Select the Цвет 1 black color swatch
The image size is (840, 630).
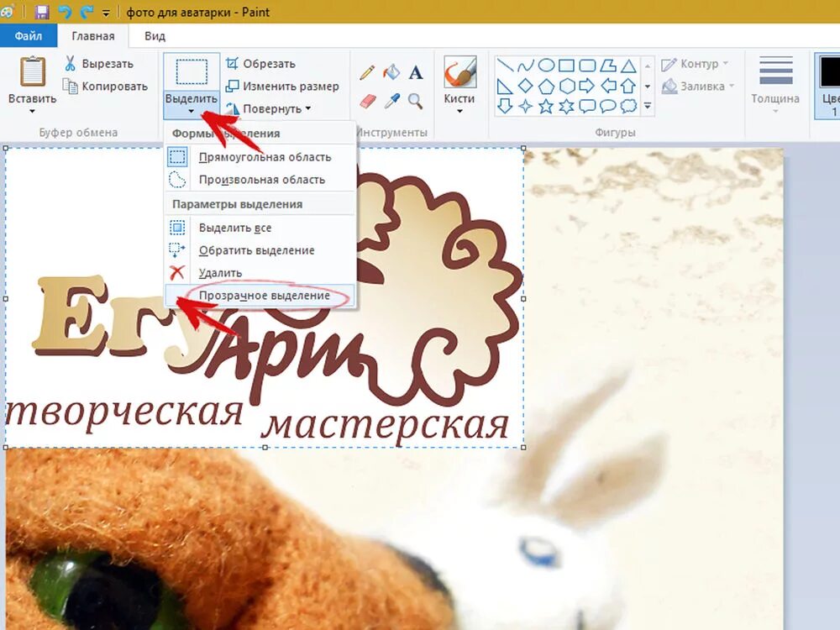point(831,71)
